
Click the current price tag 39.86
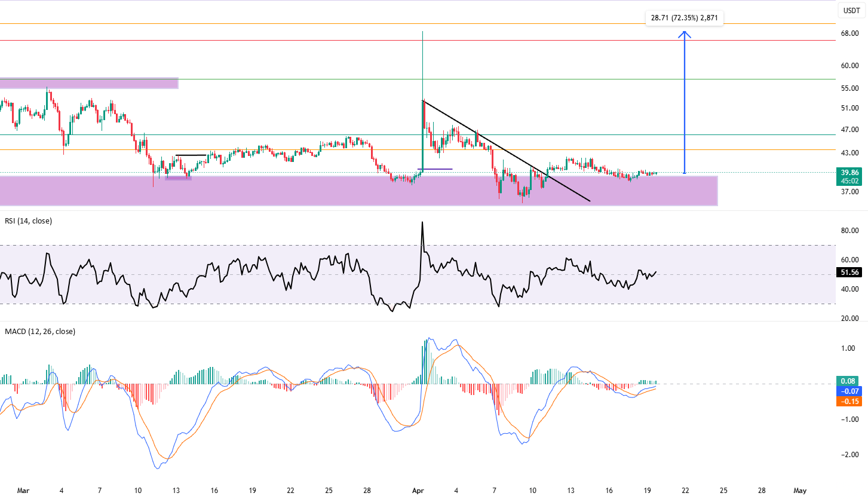(x=849, y=173)
